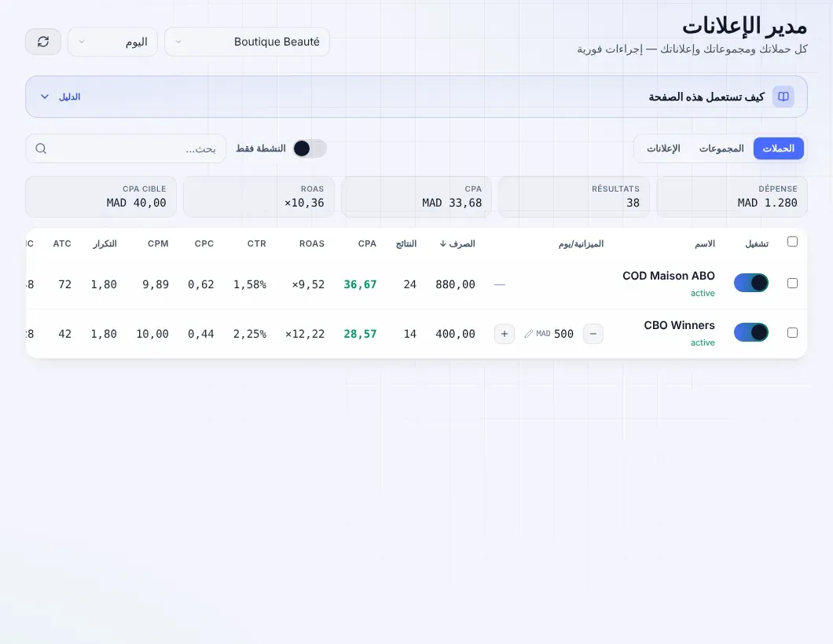Click the CPC column header
This screenshot has height=644, width=833.
(204, 243)
